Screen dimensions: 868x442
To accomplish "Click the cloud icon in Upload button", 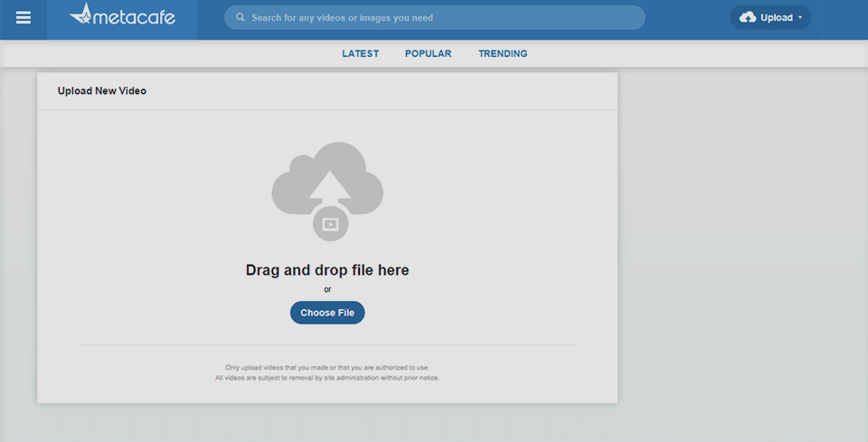I will point(748,17).
